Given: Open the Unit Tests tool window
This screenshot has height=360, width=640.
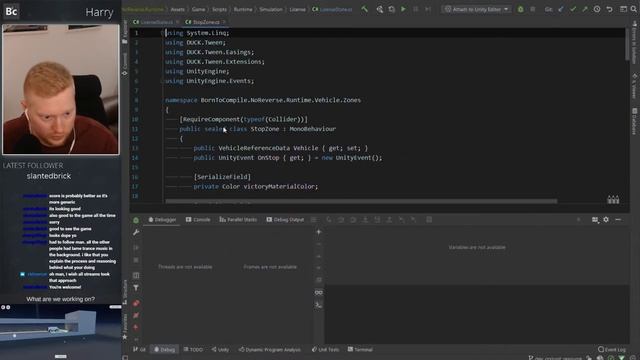Looking at the screenshot, I should 325,349.
